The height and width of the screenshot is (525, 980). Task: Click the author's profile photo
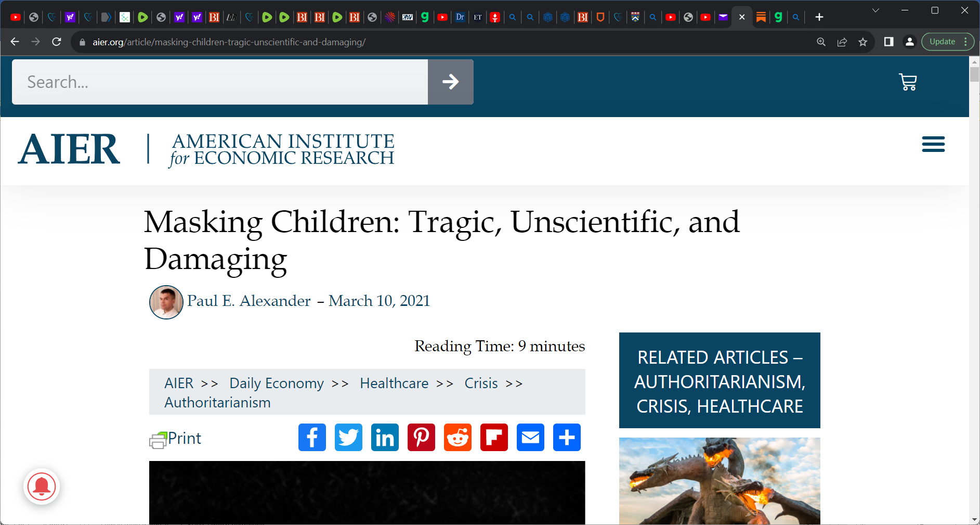tap(166, 302)
